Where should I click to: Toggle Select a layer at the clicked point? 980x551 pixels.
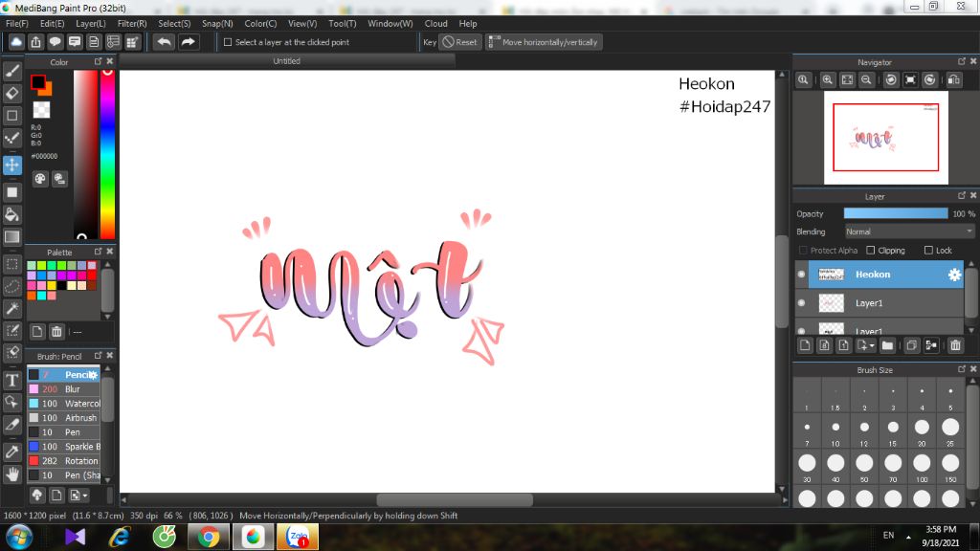pos(228,42)
